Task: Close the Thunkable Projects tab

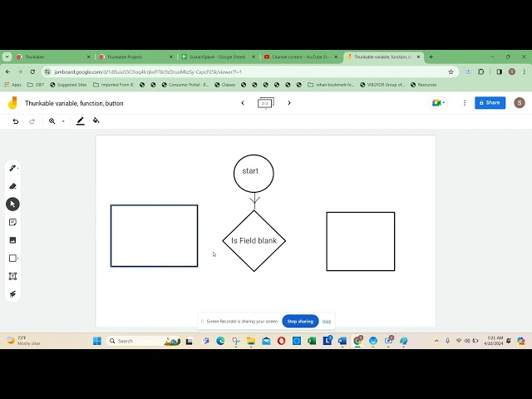Action: point(171,57)
